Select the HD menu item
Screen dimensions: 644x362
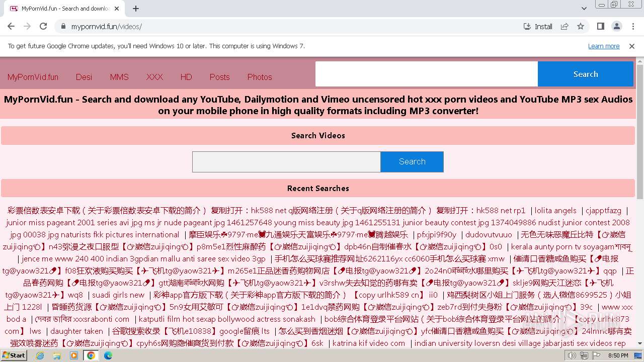186,77
